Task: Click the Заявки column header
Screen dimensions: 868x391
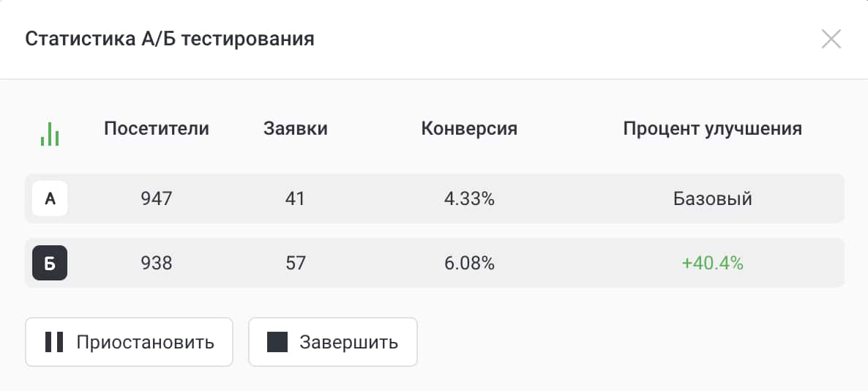Action: [296, 129]
